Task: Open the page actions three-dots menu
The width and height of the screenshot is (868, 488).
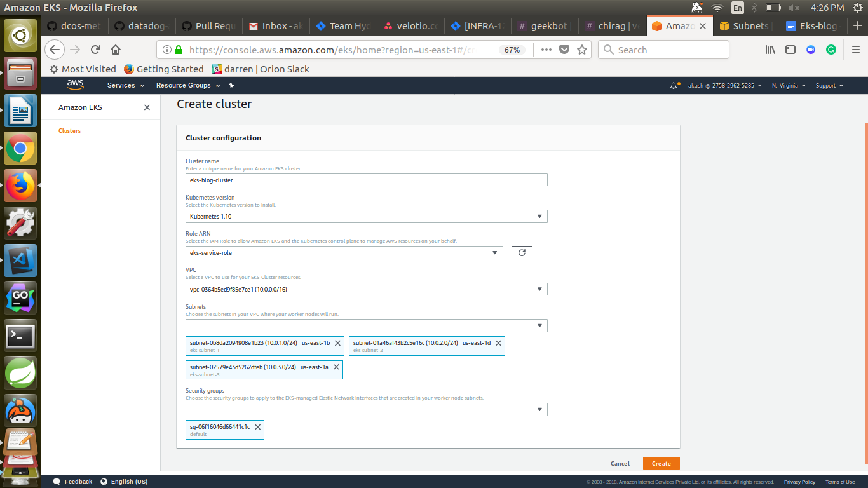Action: (x=546, y=50)
